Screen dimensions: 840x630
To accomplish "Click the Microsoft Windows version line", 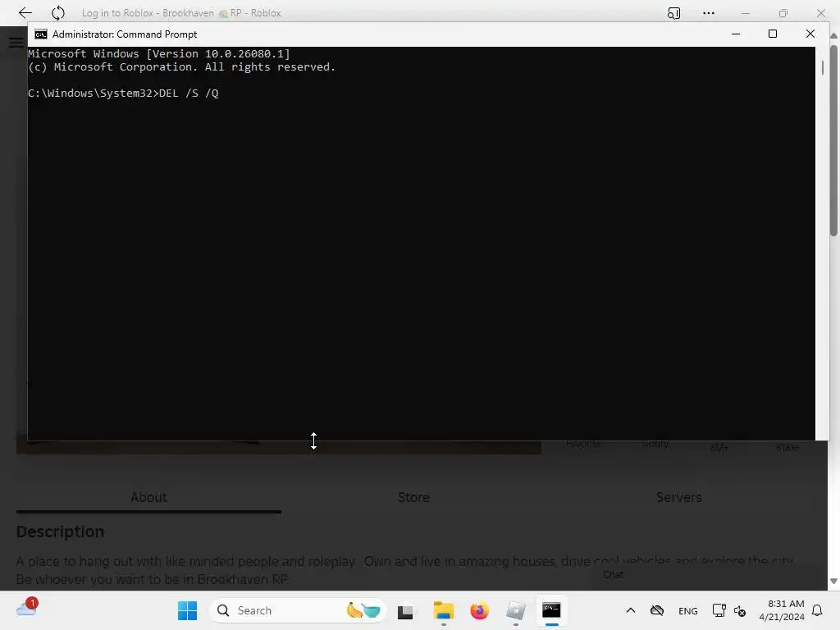I will click(159, 53).
